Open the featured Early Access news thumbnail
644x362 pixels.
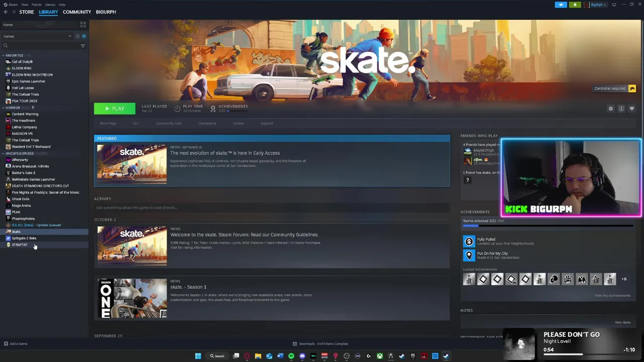pos(132,164)
